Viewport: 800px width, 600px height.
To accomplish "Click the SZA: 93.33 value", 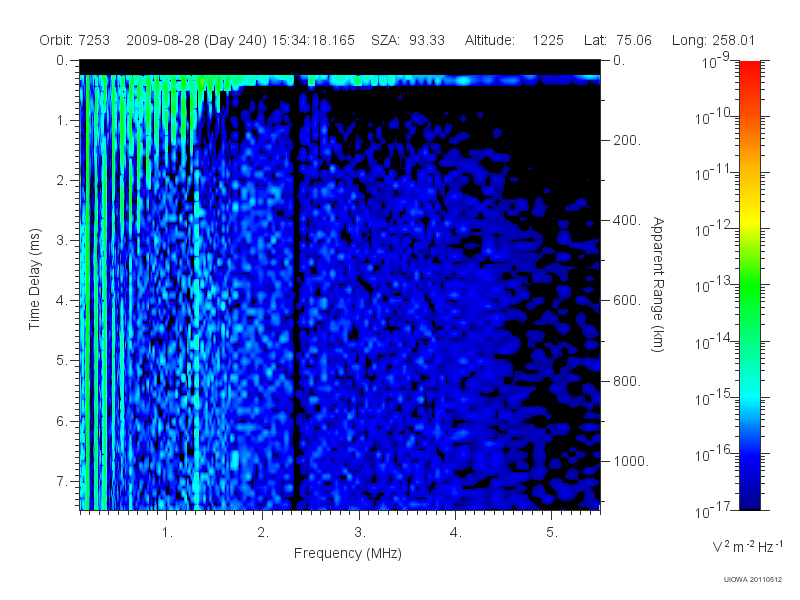I will point(408,40).
